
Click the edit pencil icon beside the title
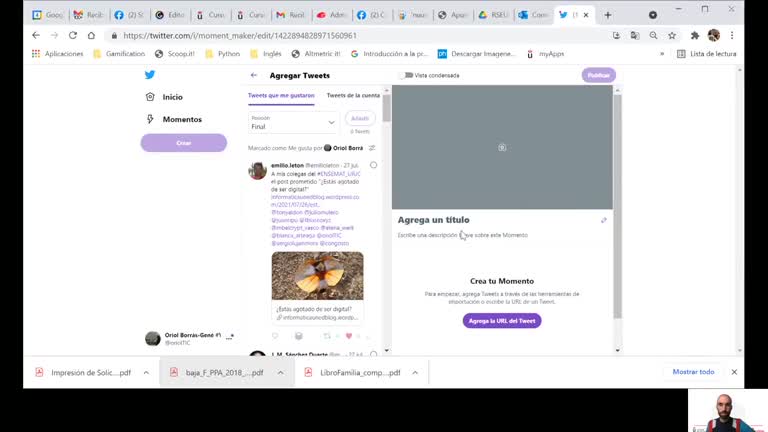[x=604, y=220]
